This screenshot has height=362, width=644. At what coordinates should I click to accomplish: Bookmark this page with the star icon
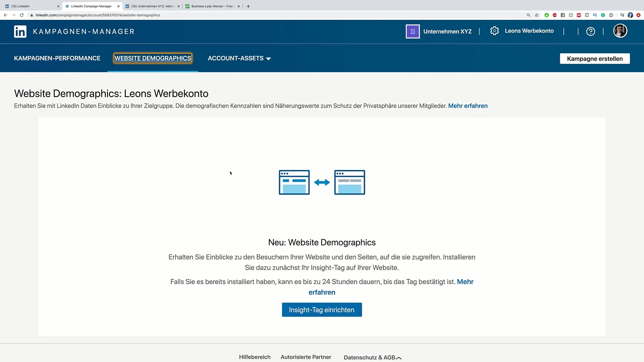tap(537, 15)
